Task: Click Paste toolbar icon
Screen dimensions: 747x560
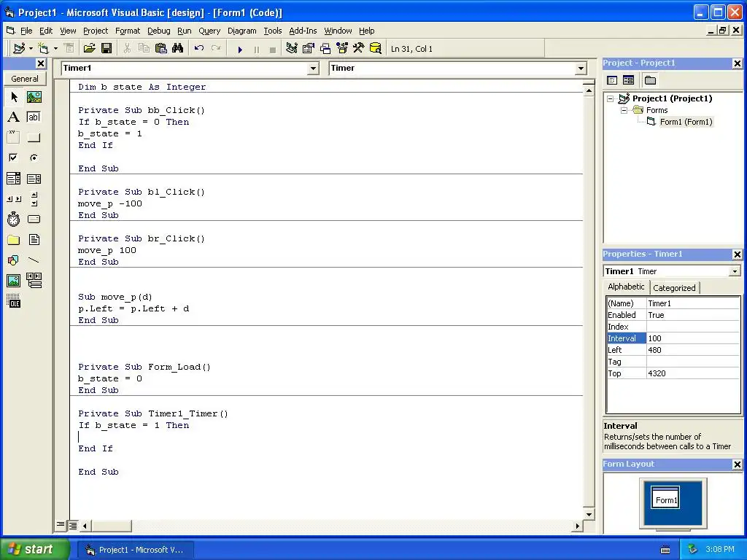Action: pos(161,49)
